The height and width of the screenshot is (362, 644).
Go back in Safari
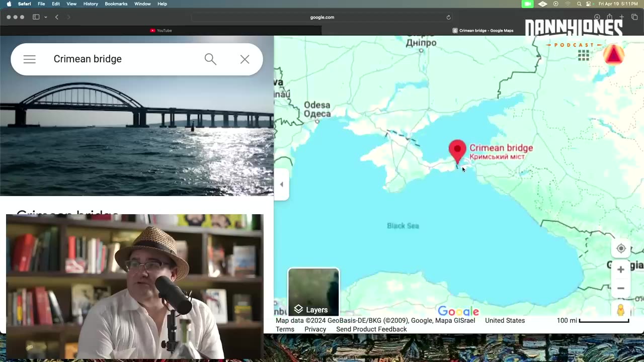click(x=57, y=17)
